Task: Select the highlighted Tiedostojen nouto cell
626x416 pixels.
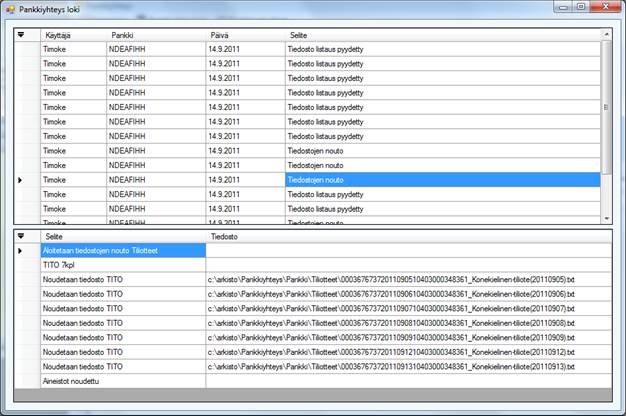Action: point(441,180)
